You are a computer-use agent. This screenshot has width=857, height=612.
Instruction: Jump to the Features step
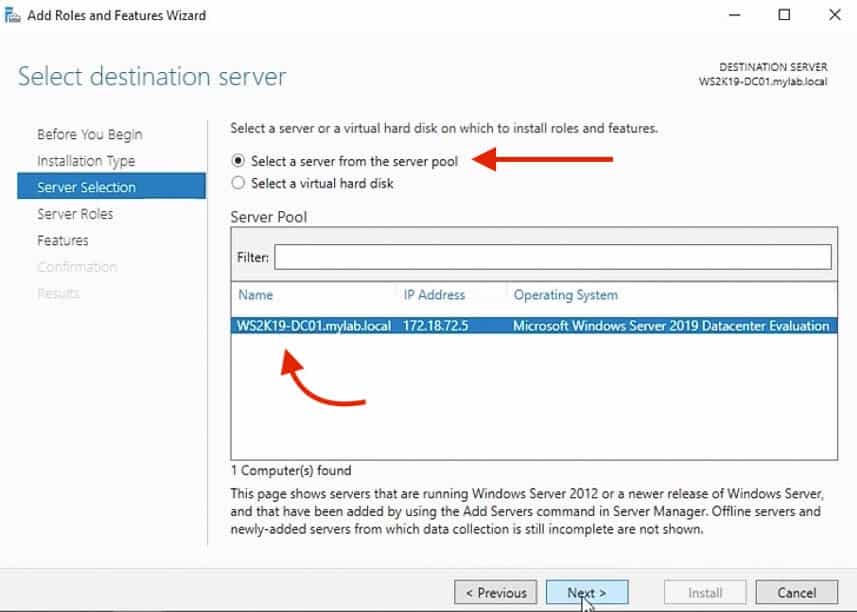(x=62, y=240)
